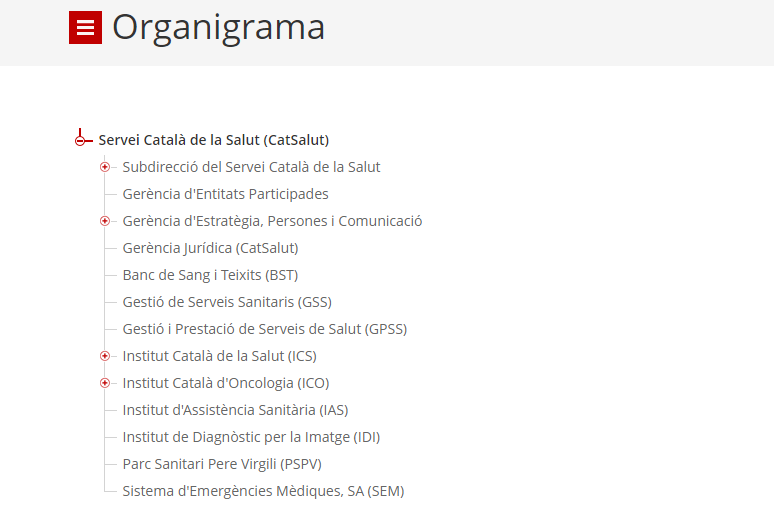The height and width of the screenshot is (525, 774).
Task: Click Gerència d'Estratègia, Persones i Comunicació text
Action: point(272,221)
